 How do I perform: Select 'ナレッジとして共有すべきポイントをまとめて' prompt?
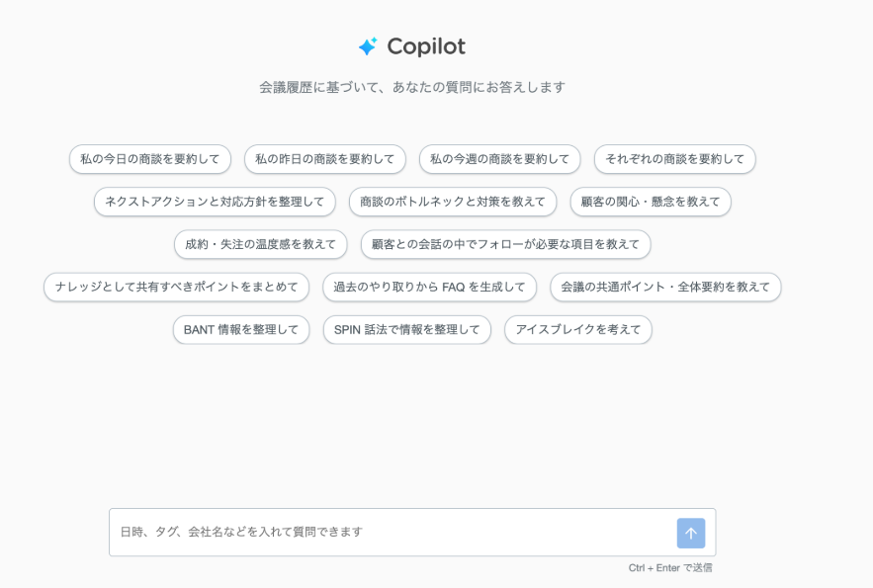point(177,287)
